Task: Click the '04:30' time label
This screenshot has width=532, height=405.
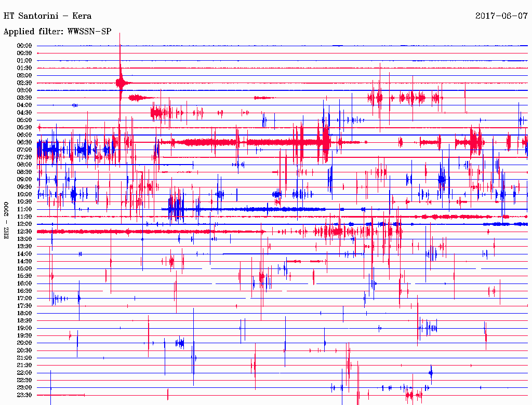Action: coord(24,113)
